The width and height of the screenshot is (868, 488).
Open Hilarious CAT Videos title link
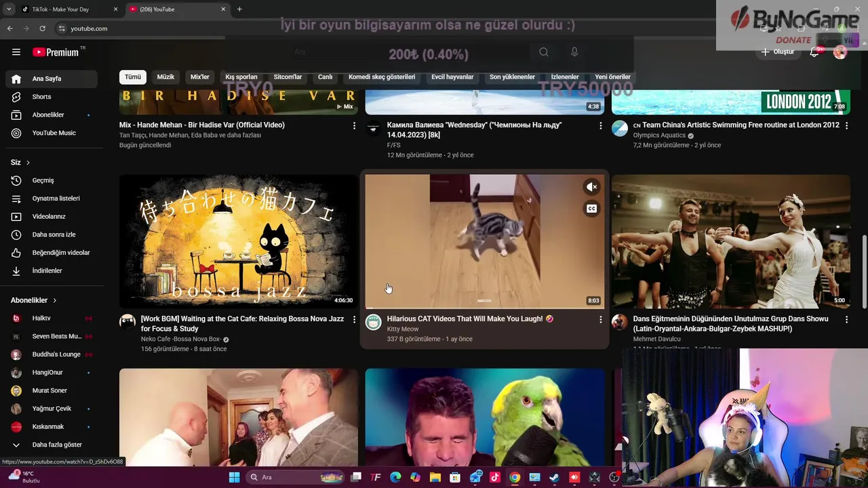point(470,319)
